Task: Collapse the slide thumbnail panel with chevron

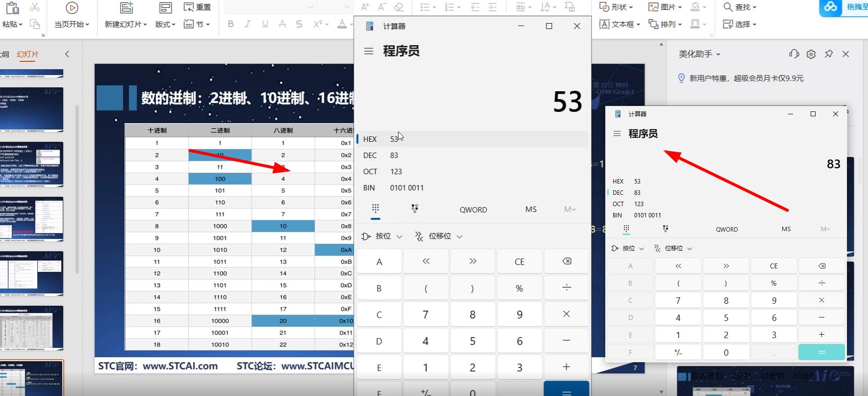Action: [x=67, y=54]
